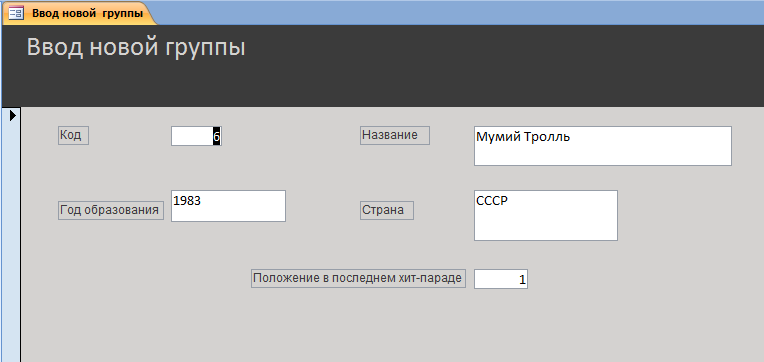Click the Код input field
The height and width of the screenshot is (362, 764).
click(196, 136)
